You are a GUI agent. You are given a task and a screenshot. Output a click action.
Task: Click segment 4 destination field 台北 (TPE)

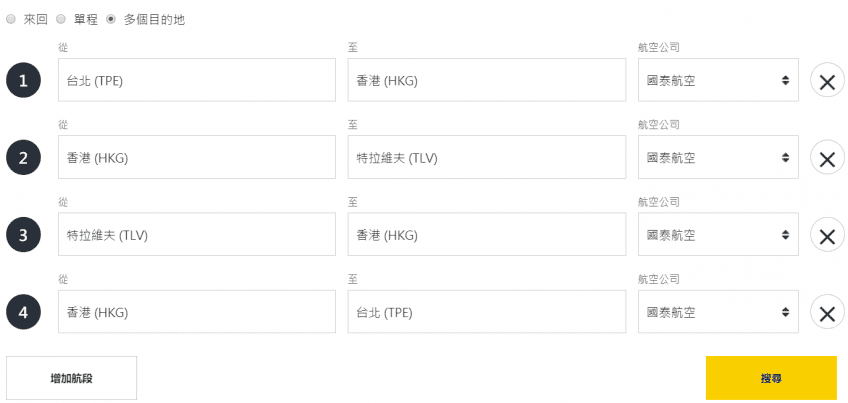486,312
